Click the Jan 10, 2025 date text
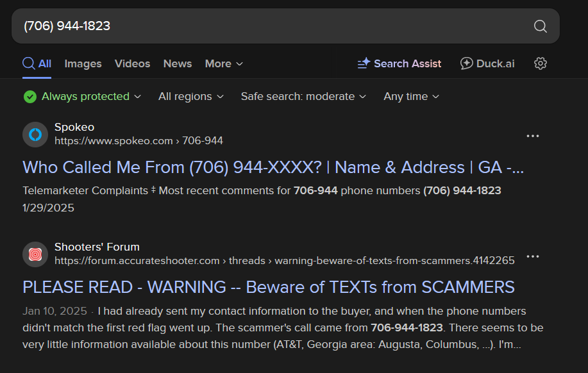 (55, 311)
